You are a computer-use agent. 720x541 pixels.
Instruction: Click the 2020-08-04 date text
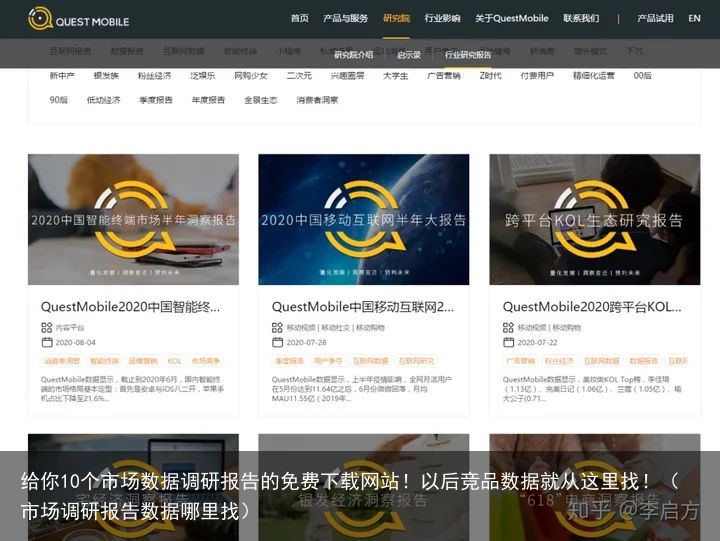pos(75,343)
